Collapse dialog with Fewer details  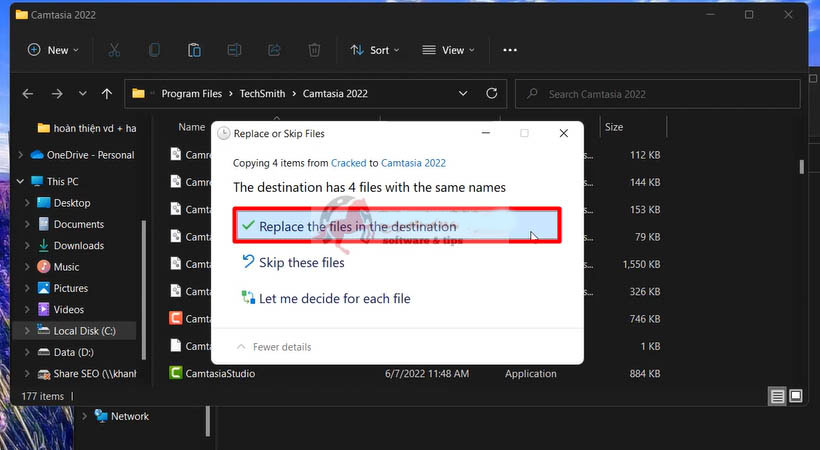pos(274,347)
